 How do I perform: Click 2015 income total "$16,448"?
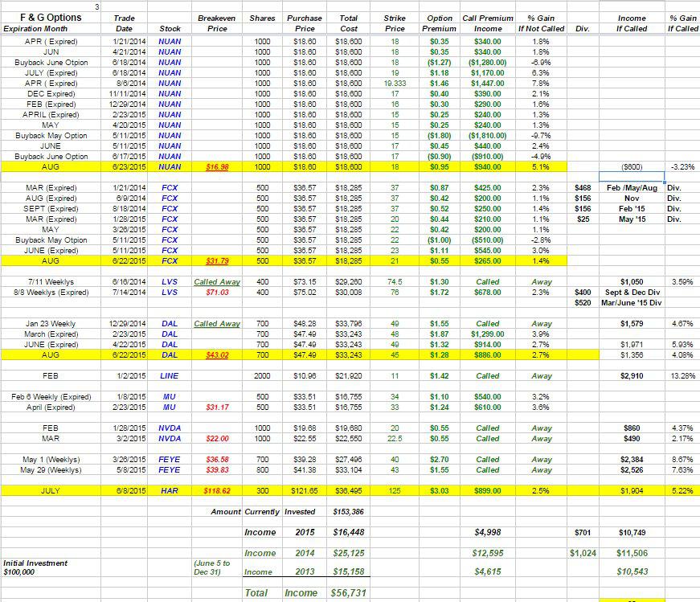349,532
